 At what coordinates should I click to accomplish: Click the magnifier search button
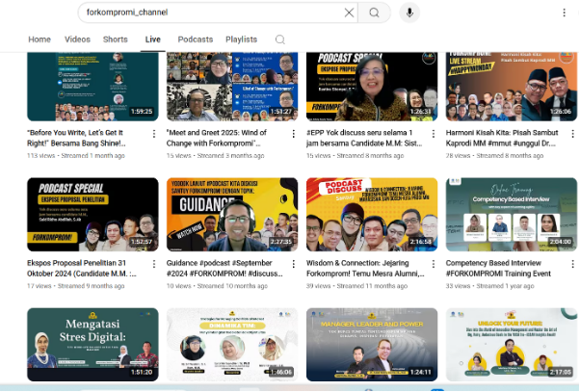(375, 13)
